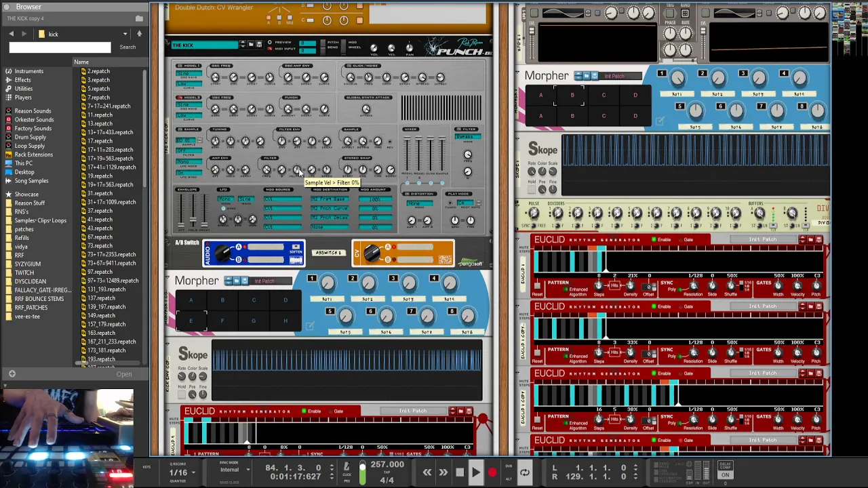Open THE KICK patch browse folder icon
Screen dimensions: 868x488
point(251,45)
